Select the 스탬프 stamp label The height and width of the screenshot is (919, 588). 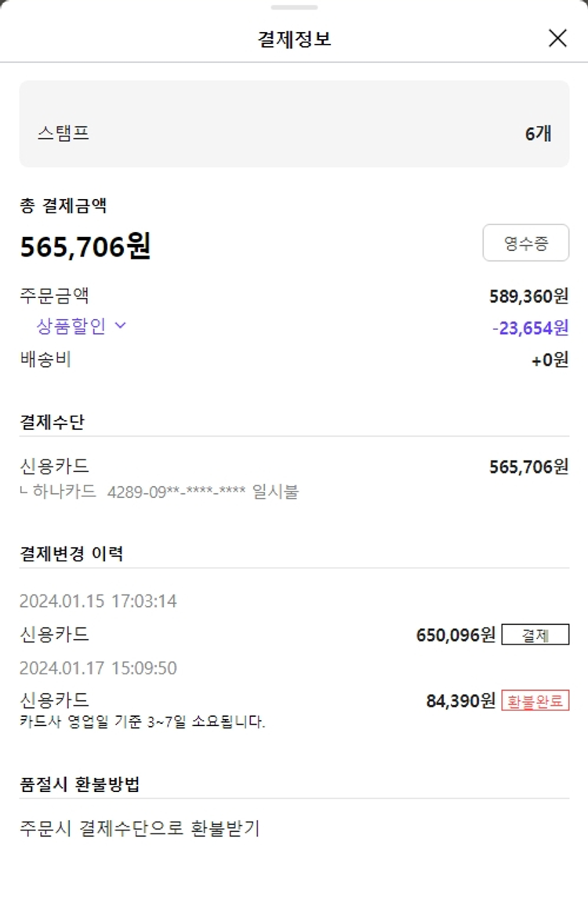(64, 133)
